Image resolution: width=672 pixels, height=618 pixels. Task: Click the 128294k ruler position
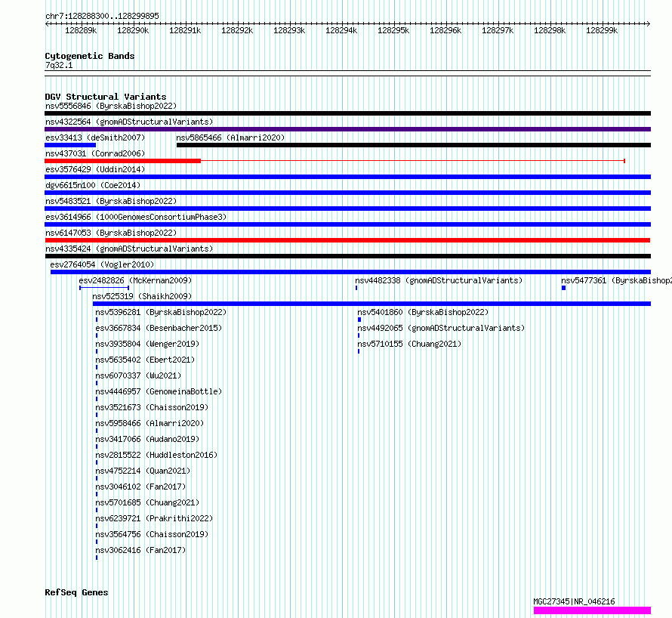coord(341,30)
